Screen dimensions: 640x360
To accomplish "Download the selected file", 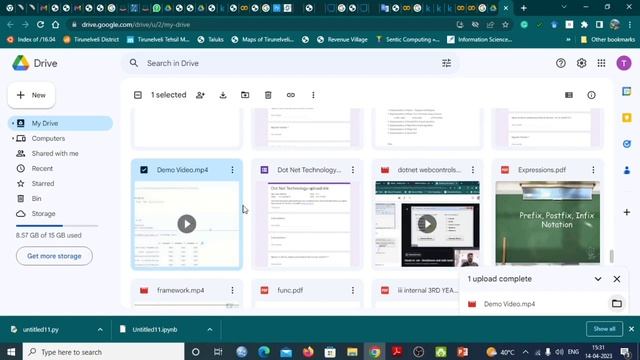I will pyautogui.click(x=223, y=95).
